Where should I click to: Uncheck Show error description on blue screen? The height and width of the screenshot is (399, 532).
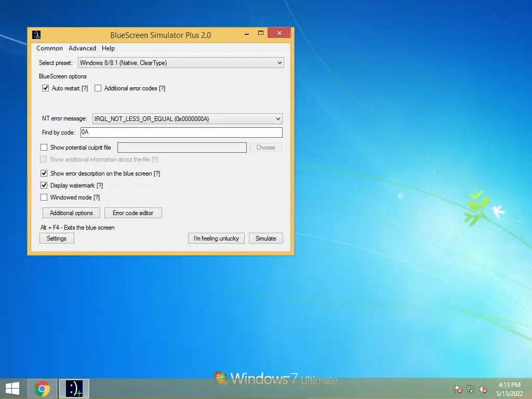coord(44,174)
